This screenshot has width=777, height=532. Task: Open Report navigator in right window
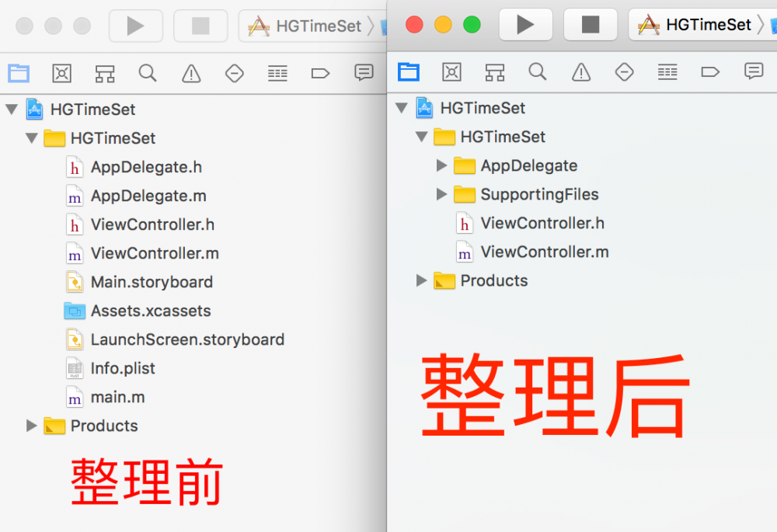[x=754, y=71]
